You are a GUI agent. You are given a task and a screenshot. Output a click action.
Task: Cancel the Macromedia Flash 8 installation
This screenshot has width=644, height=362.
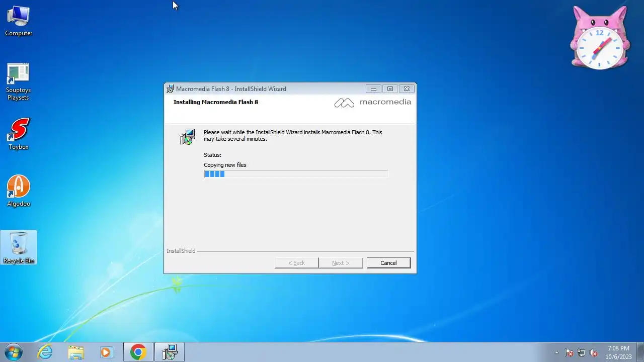(x=388, y=263)
